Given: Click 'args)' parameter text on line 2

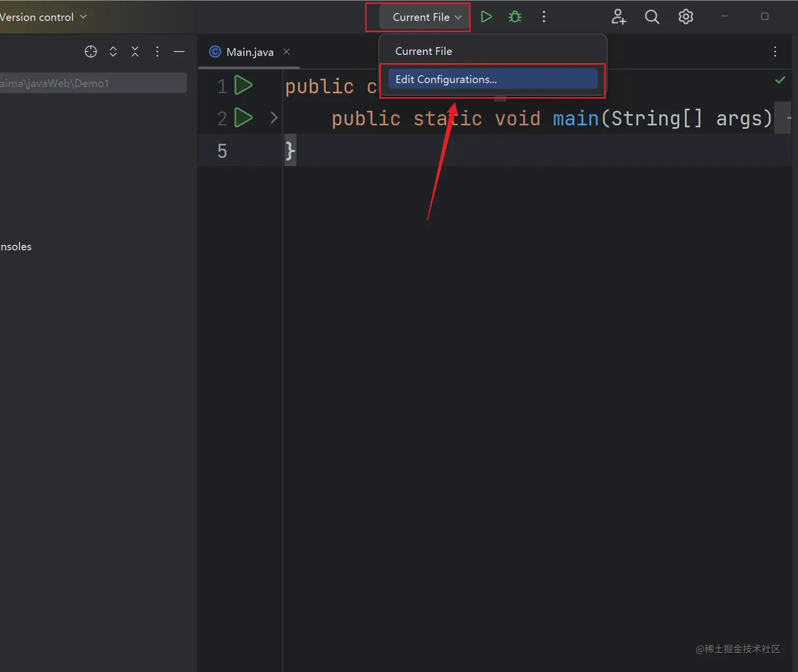Looking at the screenshot, I should point(744,119).
